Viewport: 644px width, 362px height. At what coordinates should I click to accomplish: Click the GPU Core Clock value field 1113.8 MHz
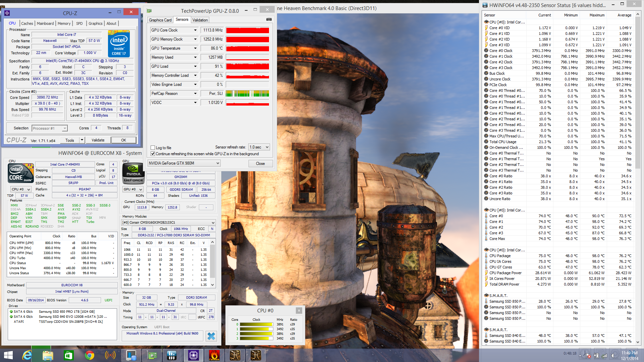[212, 30]
